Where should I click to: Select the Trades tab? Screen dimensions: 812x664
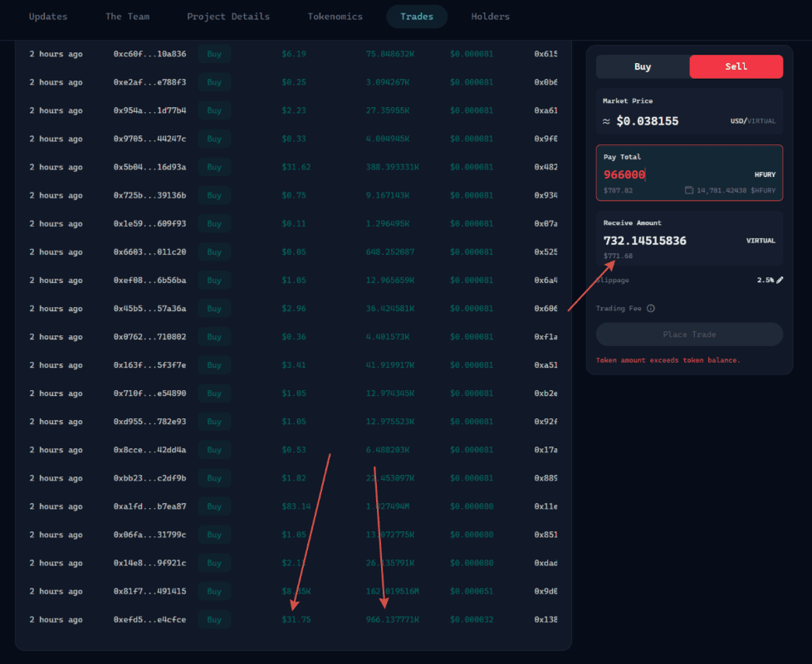coord(416,17)
